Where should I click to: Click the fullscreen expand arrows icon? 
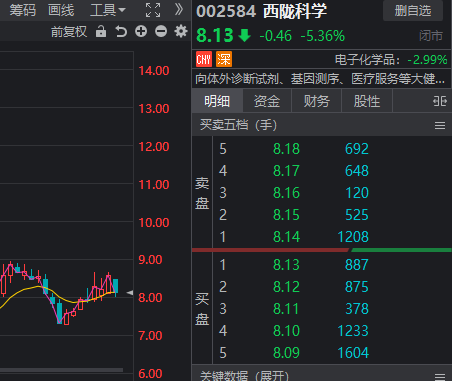pos(153,10)
